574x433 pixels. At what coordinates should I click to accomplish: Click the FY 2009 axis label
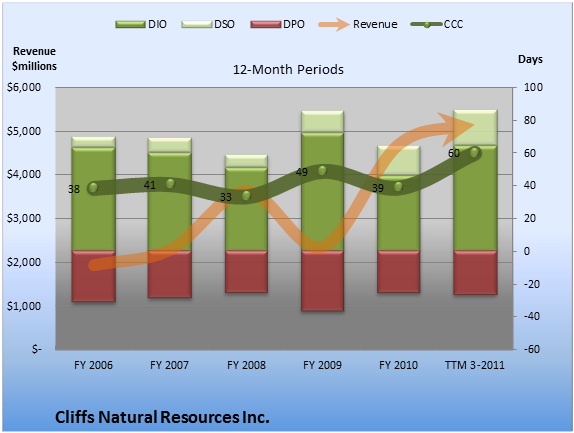point(322,365)
